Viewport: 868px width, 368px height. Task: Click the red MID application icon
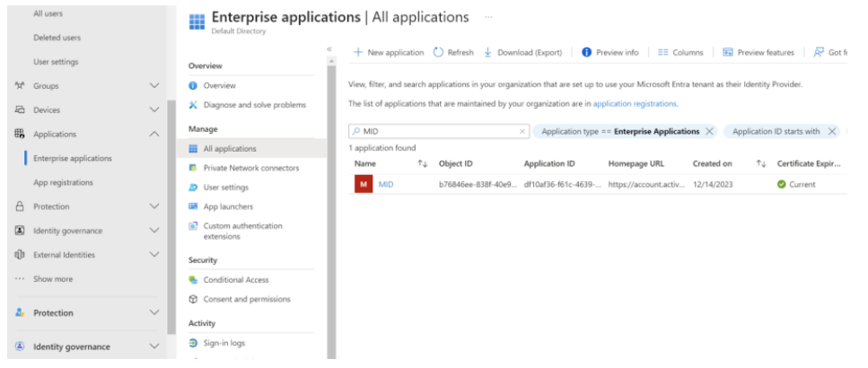[363, 184]
